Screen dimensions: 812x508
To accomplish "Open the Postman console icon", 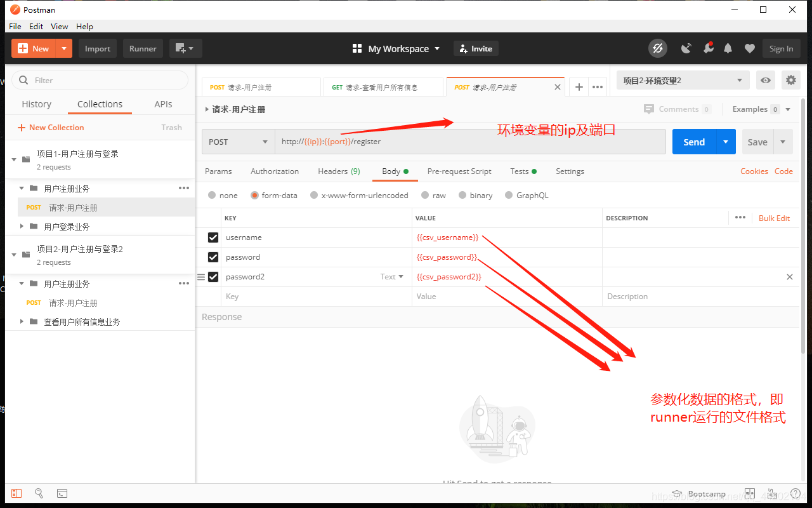I will pos(62,493).
